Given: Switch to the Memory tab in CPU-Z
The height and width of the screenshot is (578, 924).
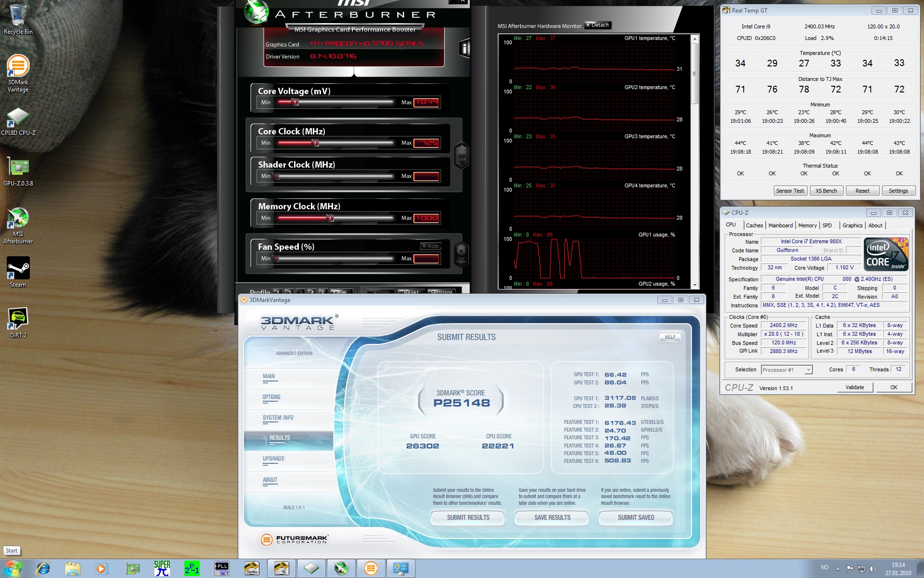Looking at the screenshot, I should coord(807,225).
